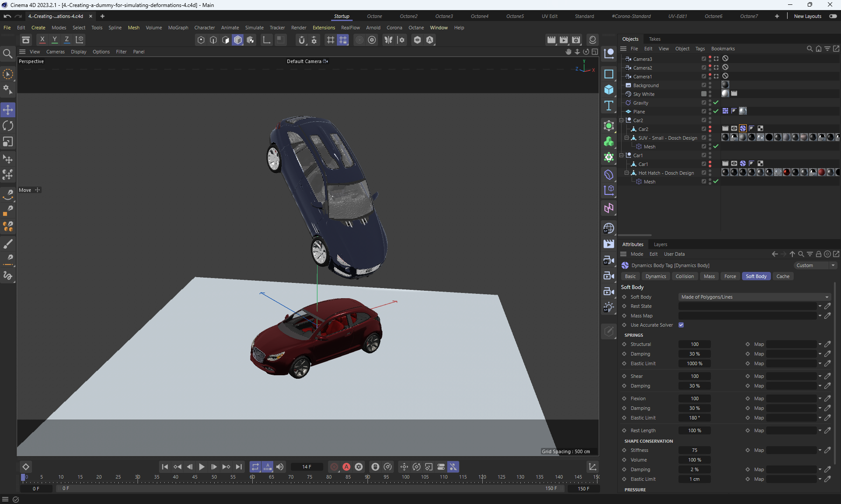Uncheck Use Accurate Solver checkbox
This screenshot has width=841, height=504.
pyautogui.click(x=681, y=325)
